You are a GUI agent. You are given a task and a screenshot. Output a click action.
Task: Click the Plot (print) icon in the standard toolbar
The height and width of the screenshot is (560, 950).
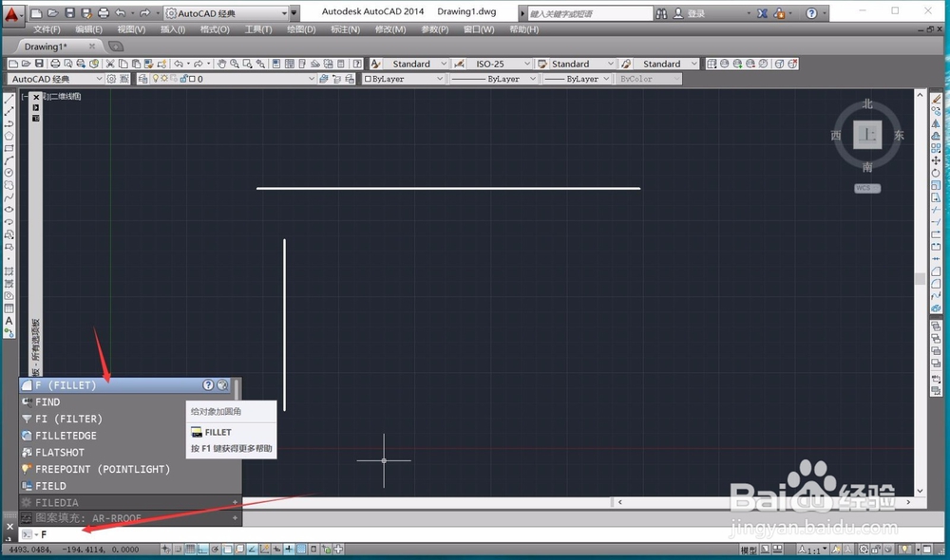[55, 64]
